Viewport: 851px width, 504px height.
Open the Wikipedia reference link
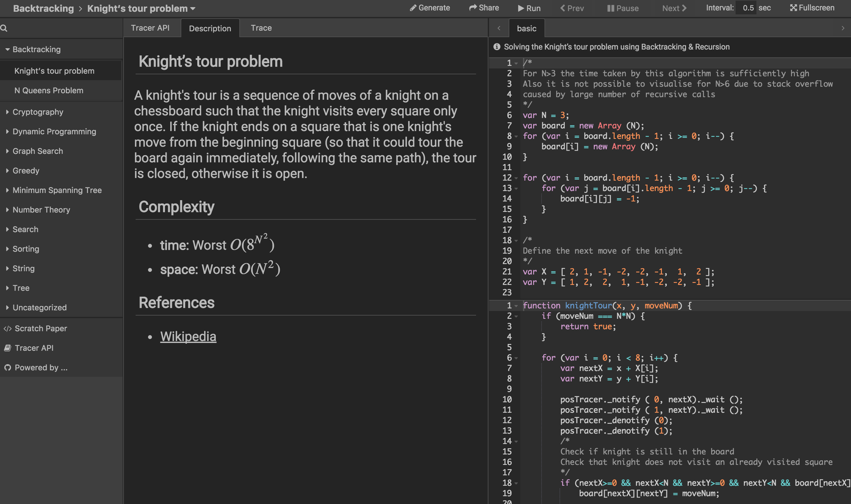(x=188, y=336)
